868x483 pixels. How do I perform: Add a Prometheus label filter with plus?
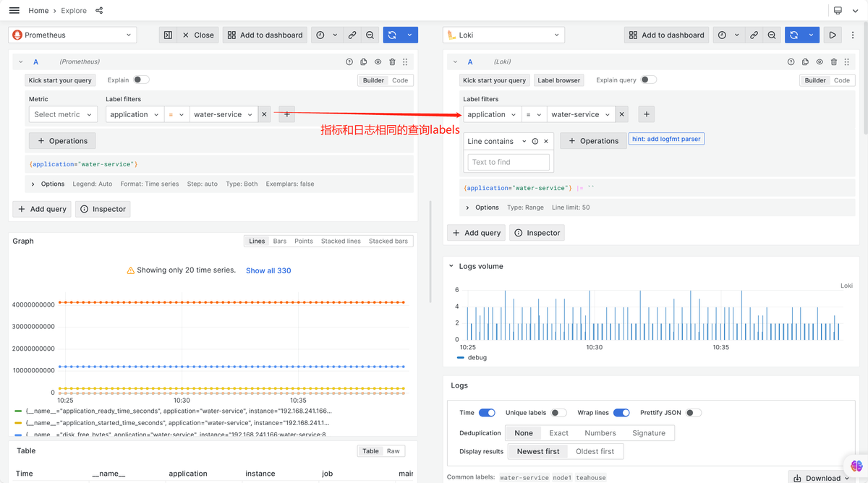(286, 114)
